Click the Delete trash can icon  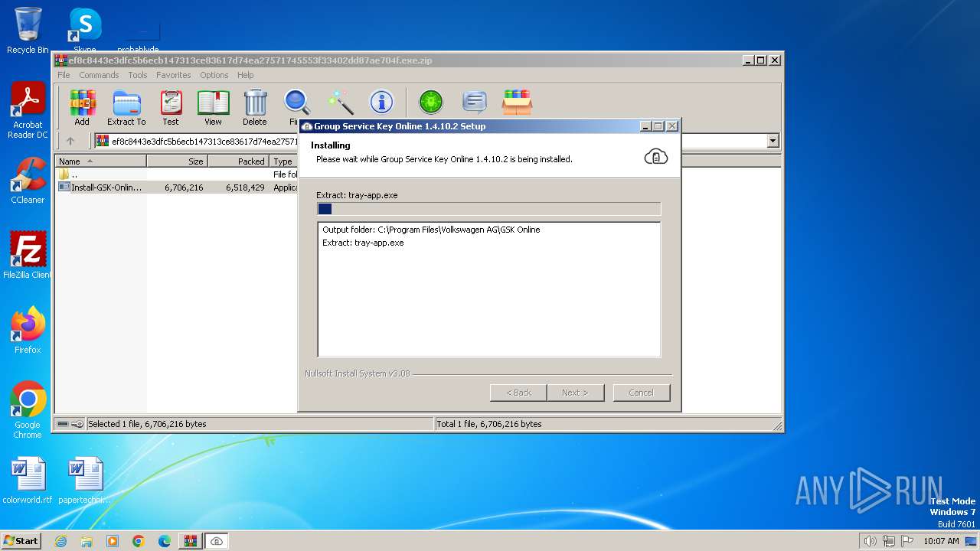(255, 107)
